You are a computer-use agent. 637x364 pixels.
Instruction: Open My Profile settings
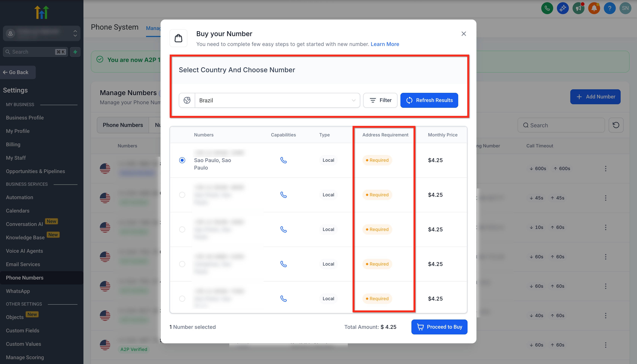18,131
